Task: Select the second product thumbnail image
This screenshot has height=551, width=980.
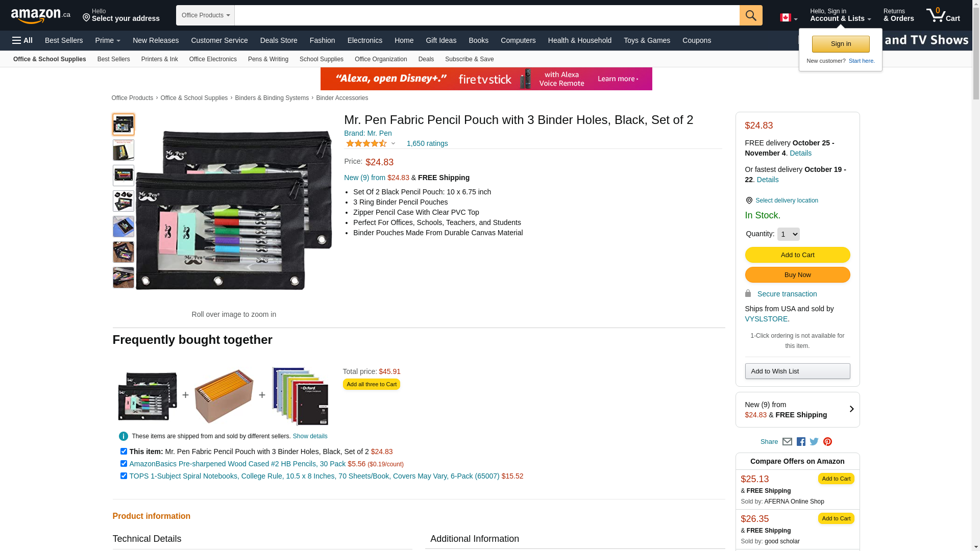Action: point(124,150)
